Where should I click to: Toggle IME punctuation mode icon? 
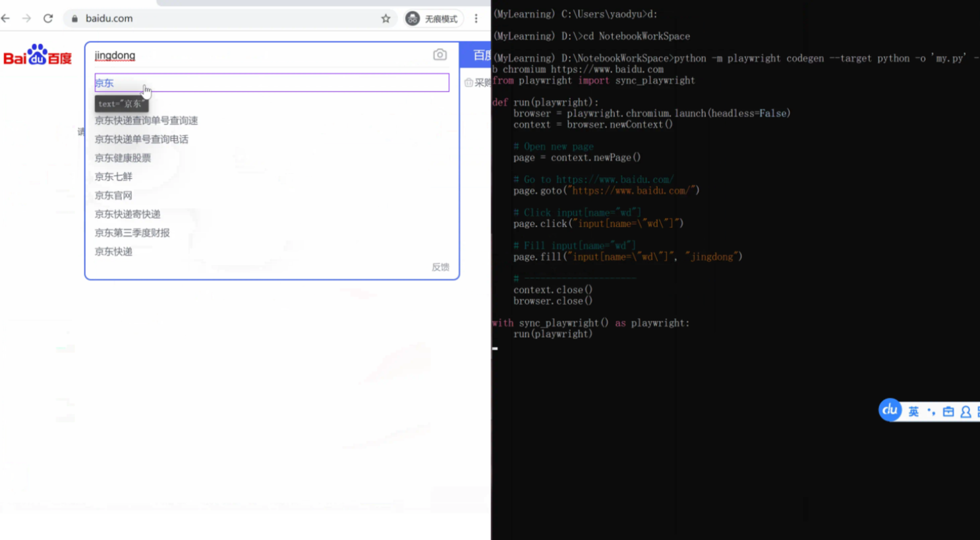tap(931, 412)
